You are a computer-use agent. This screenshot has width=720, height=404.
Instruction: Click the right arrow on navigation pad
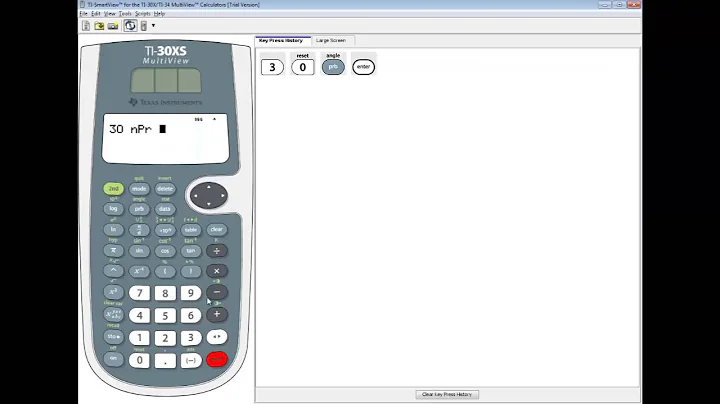pos(222,196)
